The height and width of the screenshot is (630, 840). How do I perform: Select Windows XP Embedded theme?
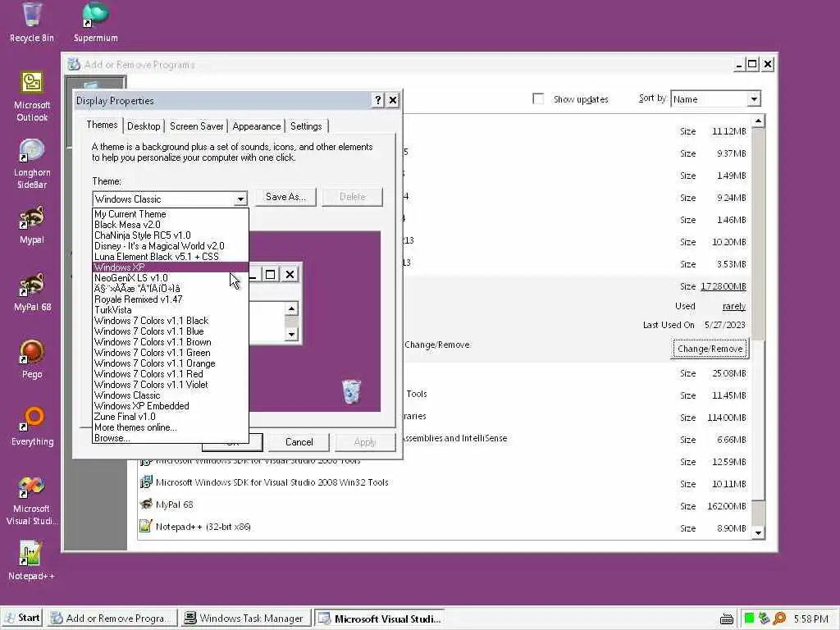[x=171, y=405]
